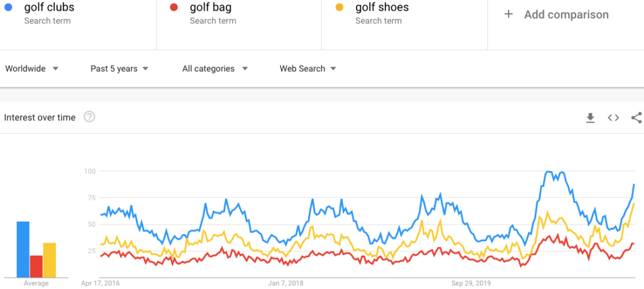Image resolution: width=644 pixels, height=289 pixels.
Task: Open the All categories dropdown
Action: 215,69
